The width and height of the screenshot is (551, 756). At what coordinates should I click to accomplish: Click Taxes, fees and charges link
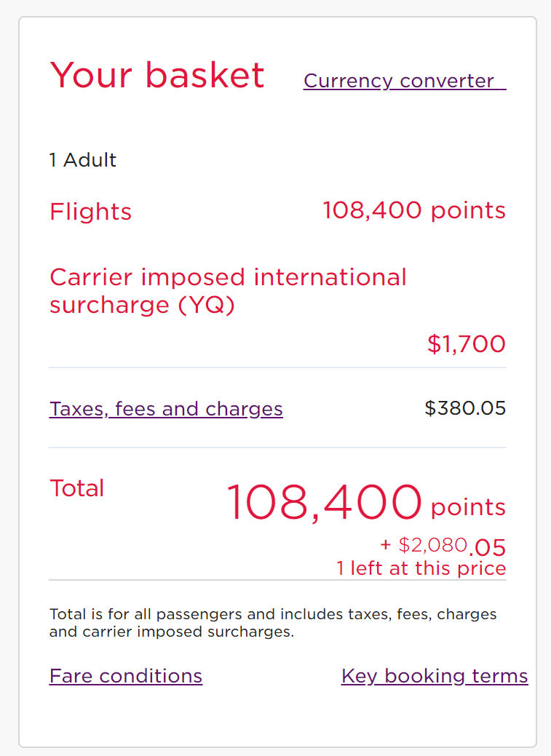tap(166, 409)
